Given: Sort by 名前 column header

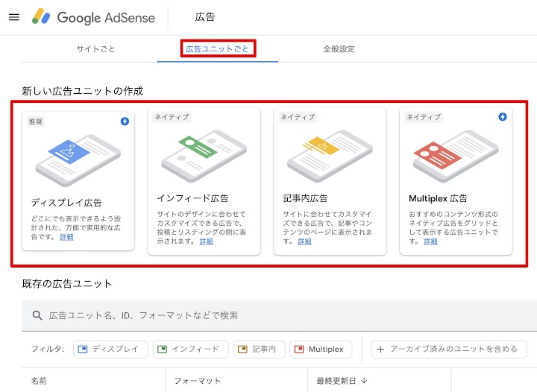Looking at the screenshot, I should [x=39, y=381].
